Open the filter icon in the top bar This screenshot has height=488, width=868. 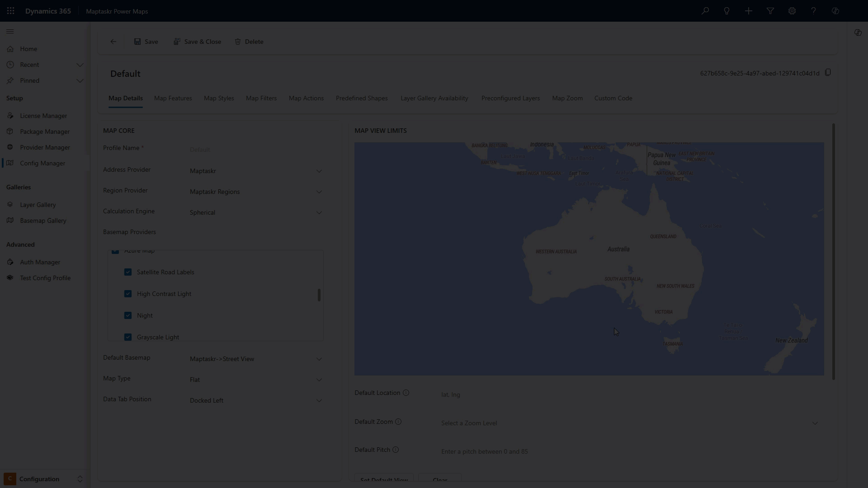tap(770, 11)
